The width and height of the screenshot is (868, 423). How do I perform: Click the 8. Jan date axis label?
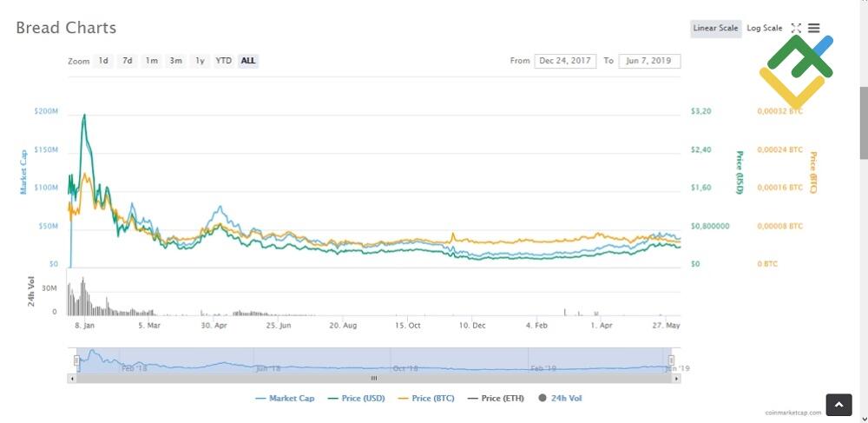click(x=85, y=326)
